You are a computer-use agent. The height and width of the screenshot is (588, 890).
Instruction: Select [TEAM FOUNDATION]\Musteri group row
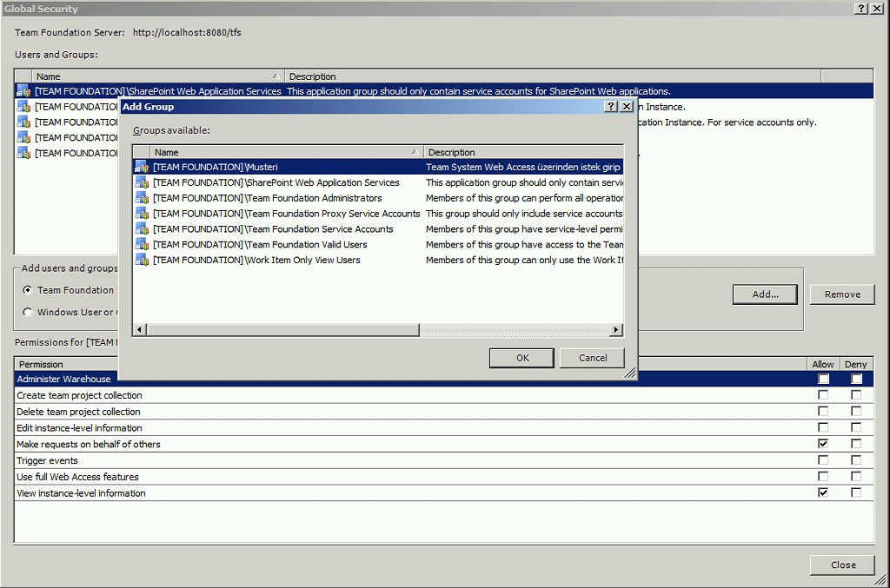point(378,168)
